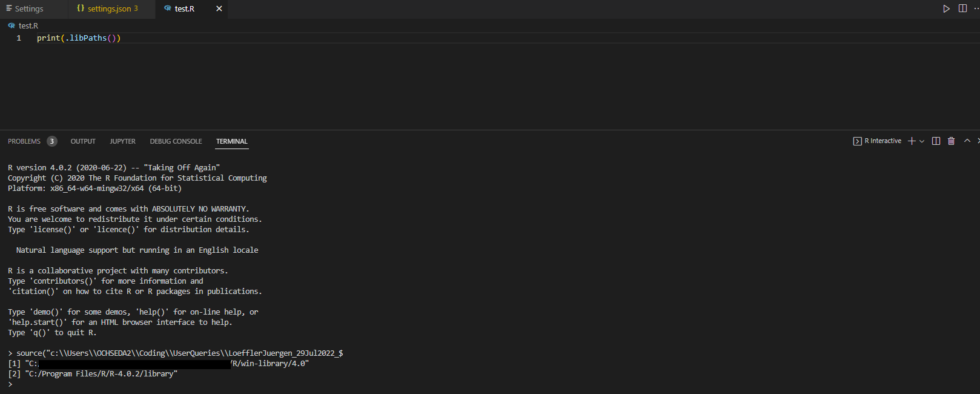The height and width of the screenshot is (394, 980).
Task: Kill the active terminal using the trash icon
Action: pyautogui.click(x=950, y=140)
